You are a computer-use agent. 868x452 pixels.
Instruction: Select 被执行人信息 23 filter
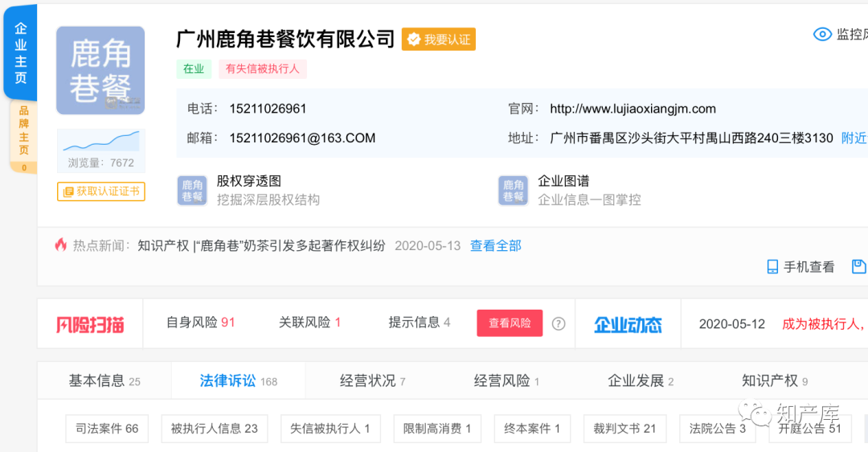tap(215, 429)
